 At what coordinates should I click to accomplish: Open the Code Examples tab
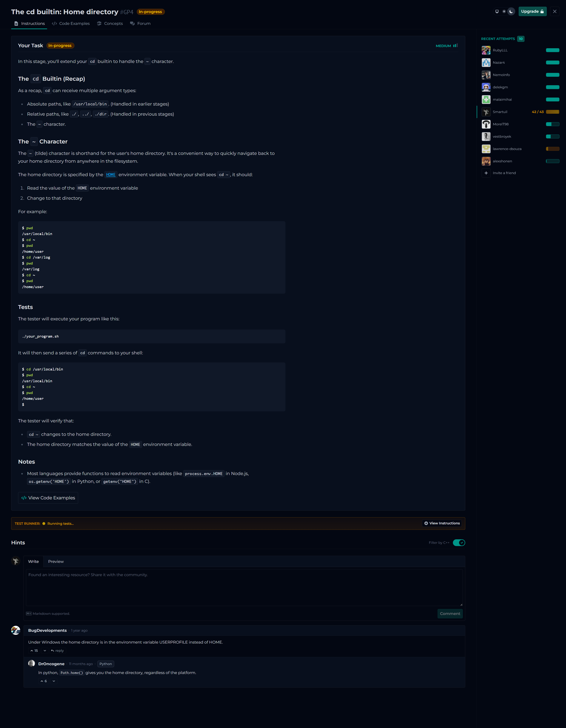click(71, 24)
